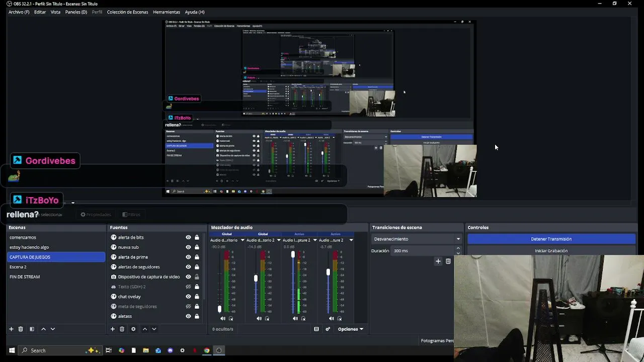Hide the alerta de bits source
Screen dimensions: 644x362
pos(188,237)
